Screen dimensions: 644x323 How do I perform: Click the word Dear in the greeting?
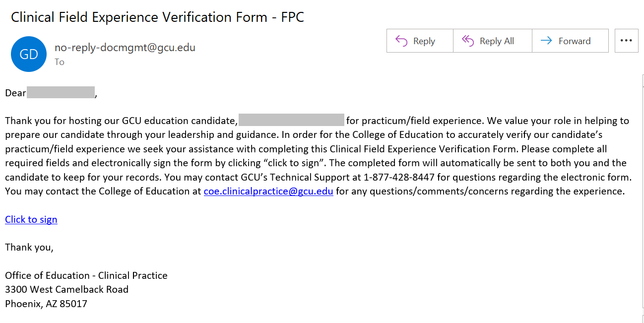click(15, 93)
